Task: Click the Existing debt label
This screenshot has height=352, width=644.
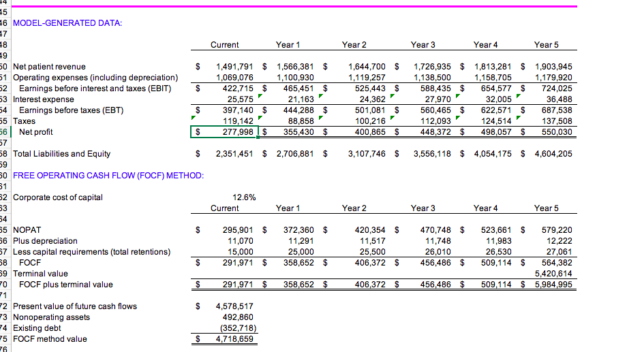Action: (x=37, y=327)
